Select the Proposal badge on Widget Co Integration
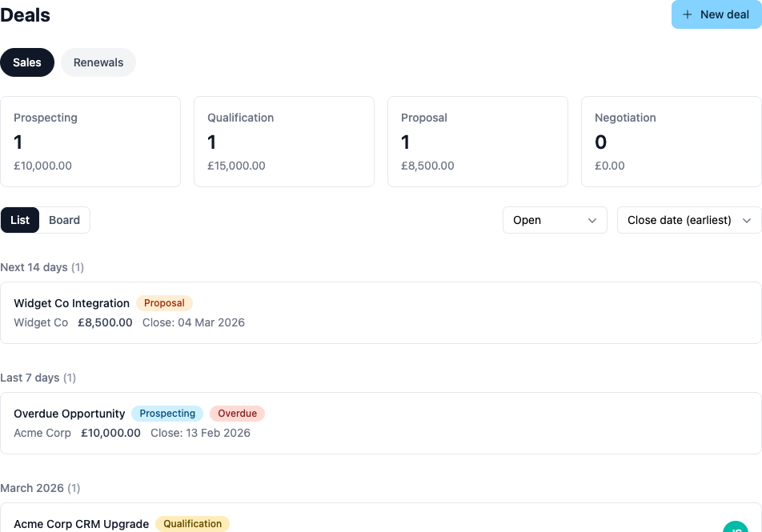 tap(164, 303)
